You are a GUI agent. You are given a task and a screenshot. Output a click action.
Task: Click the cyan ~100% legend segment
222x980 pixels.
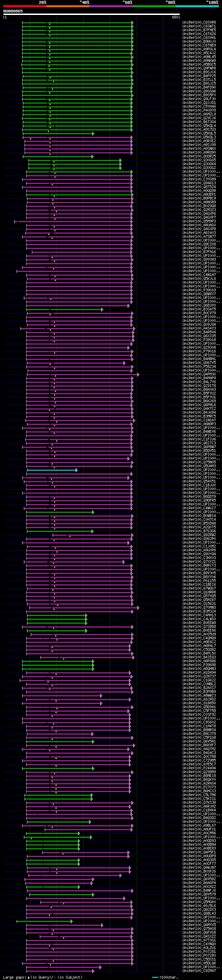(197, 6)
